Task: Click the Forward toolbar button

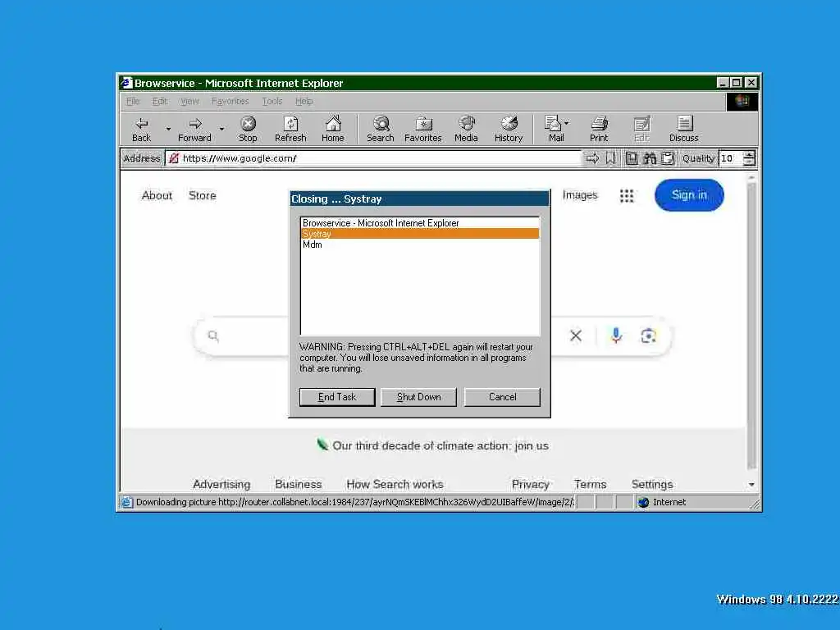Action: [194, 130]
